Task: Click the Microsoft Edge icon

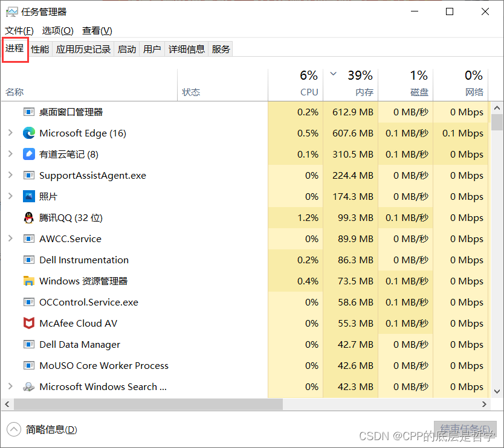Action: click(x=29, y=133)
